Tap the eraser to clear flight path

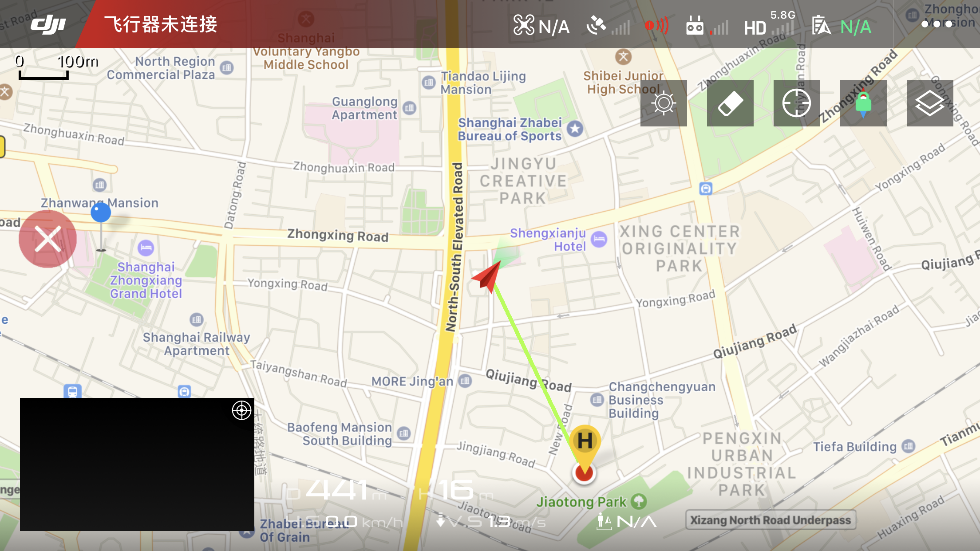[730, 103]
